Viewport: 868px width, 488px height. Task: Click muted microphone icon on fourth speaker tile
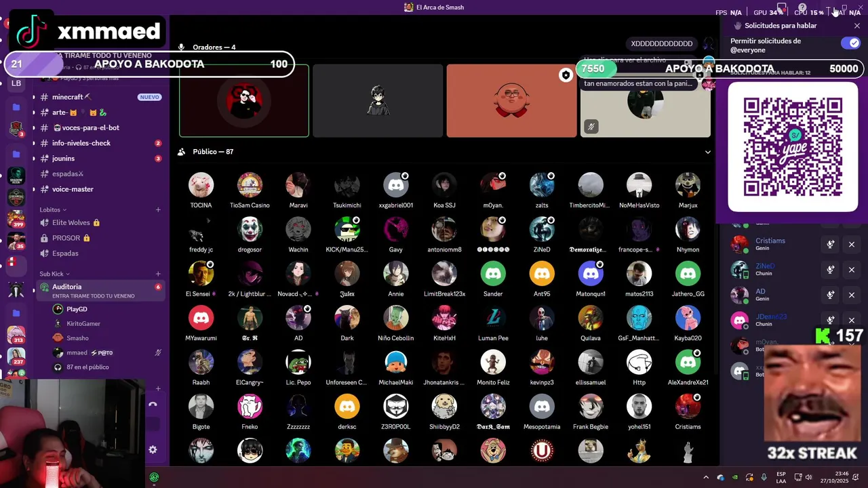(x=591, y=127)
